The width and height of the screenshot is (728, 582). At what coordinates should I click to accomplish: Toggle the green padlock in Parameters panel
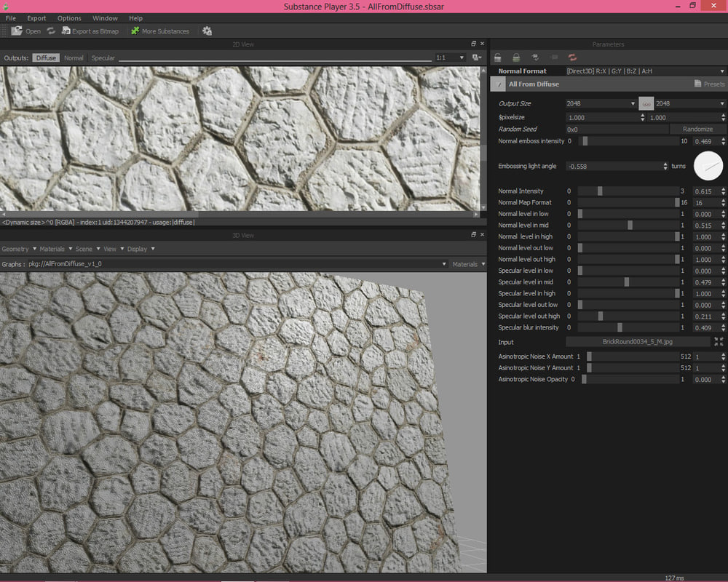[515, 57]
